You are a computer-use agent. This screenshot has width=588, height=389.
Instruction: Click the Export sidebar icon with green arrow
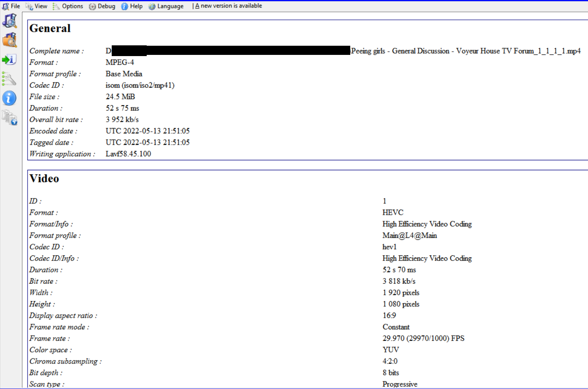coord(10,60)
